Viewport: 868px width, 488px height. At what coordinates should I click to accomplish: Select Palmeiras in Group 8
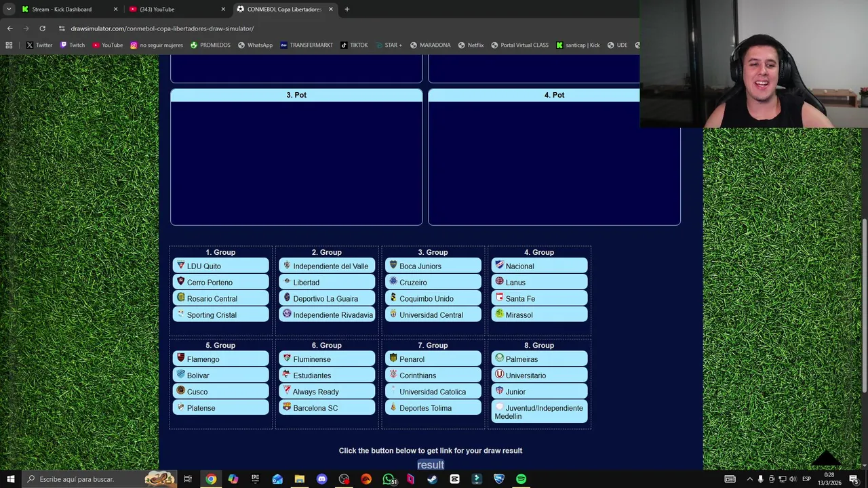(x=539, y=359)
